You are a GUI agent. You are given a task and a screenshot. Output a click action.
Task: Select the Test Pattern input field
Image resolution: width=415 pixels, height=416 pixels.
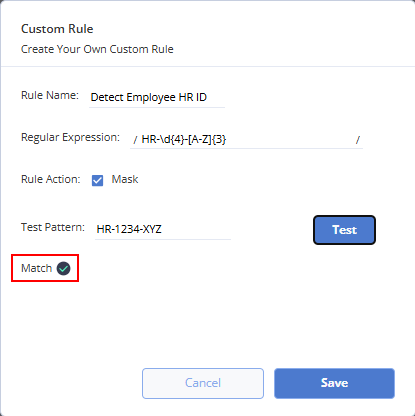pyautogui.click(x=163, y=229)
